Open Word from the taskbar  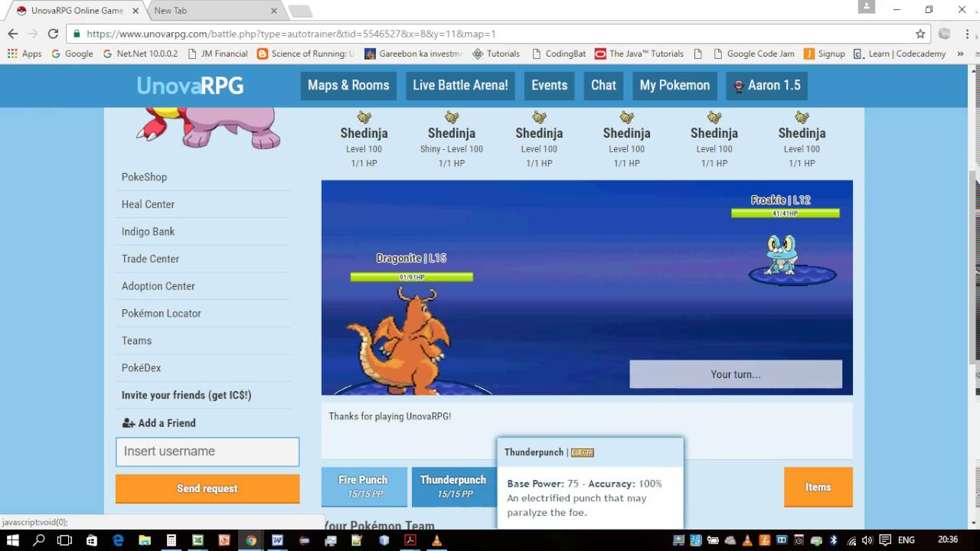click(277, 540)
